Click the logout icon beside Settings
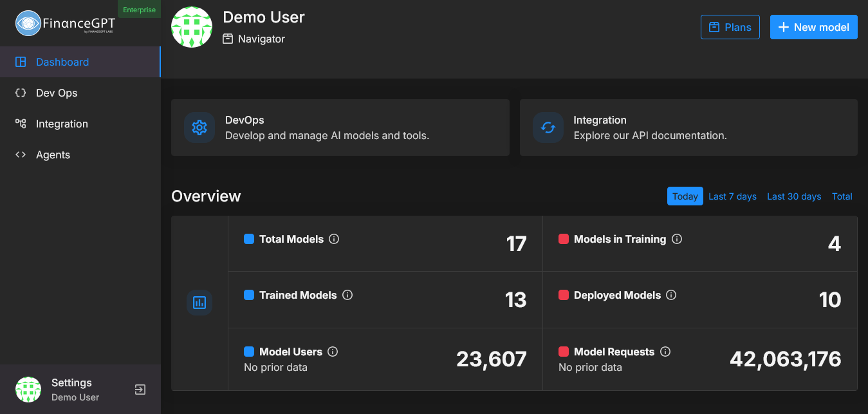868x414 pixels. (140, 390)
